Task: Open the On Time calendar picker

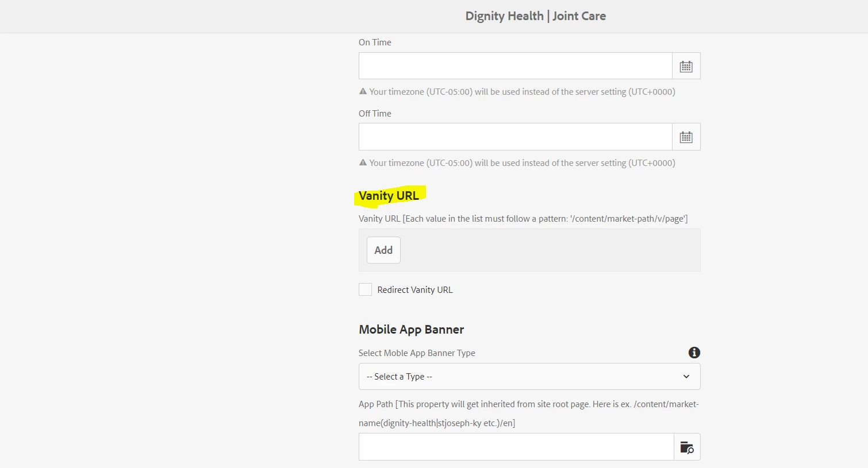Action: [x=686, y=66]
